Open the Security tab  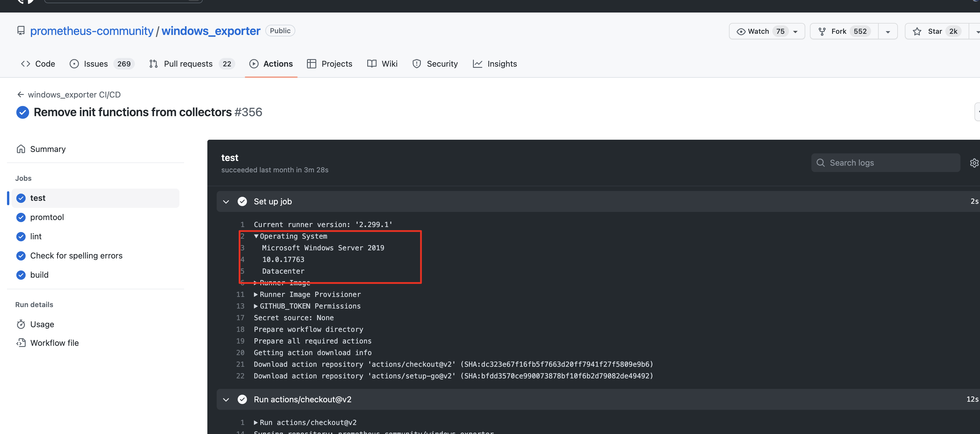pos(435,64)
